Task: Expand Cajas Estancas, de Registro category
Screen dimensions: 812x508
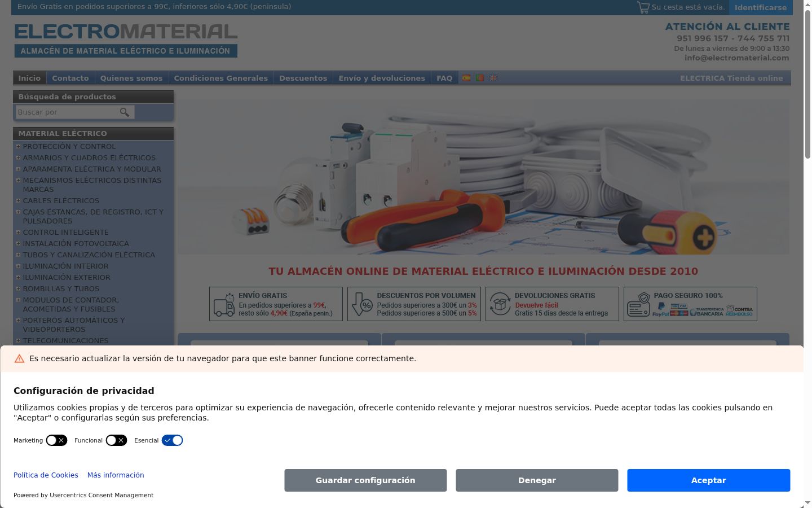Action: tap(18, 212)
